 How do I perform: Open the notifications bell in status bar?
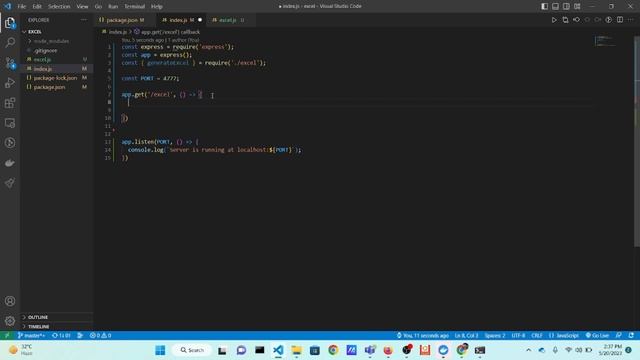point(631,336)
